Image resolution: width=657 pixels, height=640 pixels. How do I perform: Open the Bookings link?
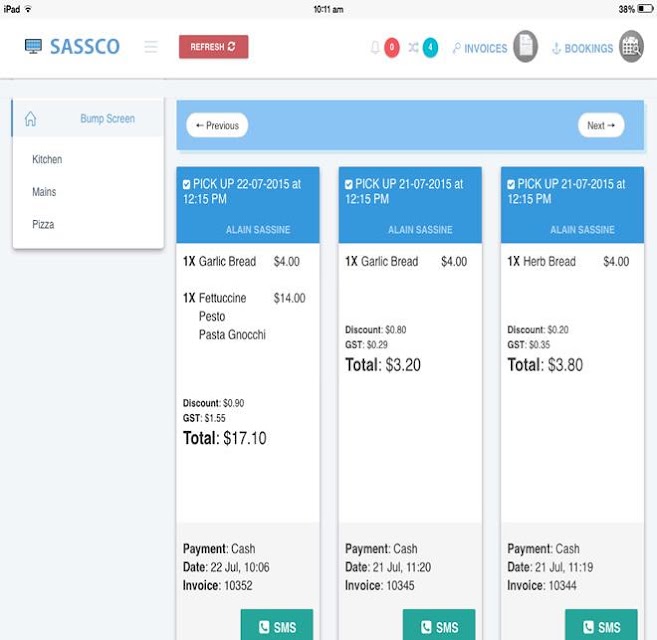[x=583, y=48]
